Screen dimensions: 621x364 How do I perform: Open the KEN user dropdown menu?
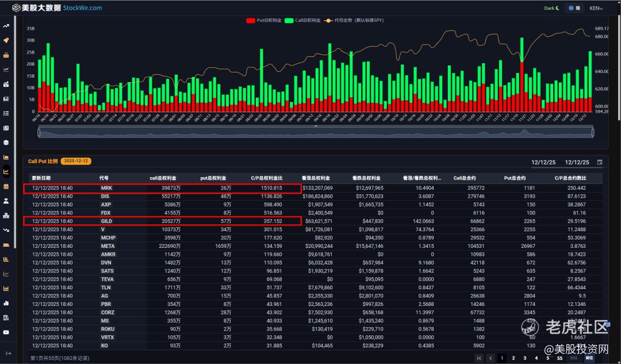[x=596, y=8]
